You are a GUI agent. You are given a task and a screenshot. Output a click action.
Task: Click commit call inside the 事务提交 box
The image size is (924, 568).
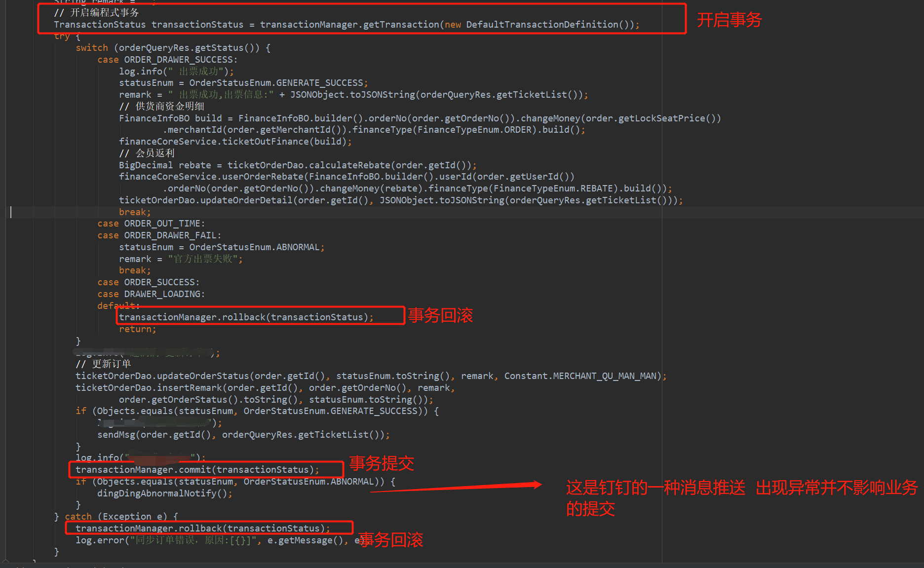[x=196, y=469]
